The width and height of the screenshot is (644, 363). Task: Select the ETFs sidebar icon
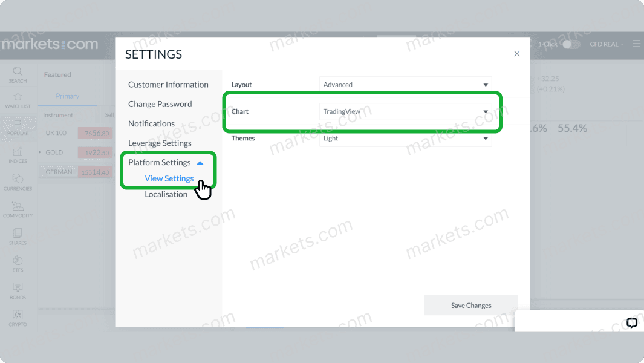click(18, 260)
